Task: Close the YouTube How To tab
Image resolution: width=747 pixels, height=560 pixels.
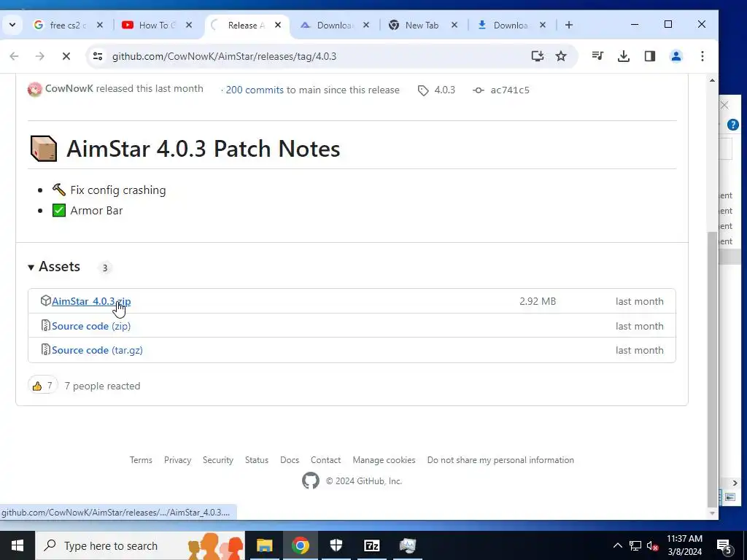Action: pyautogui.click(x=189, y=26)
